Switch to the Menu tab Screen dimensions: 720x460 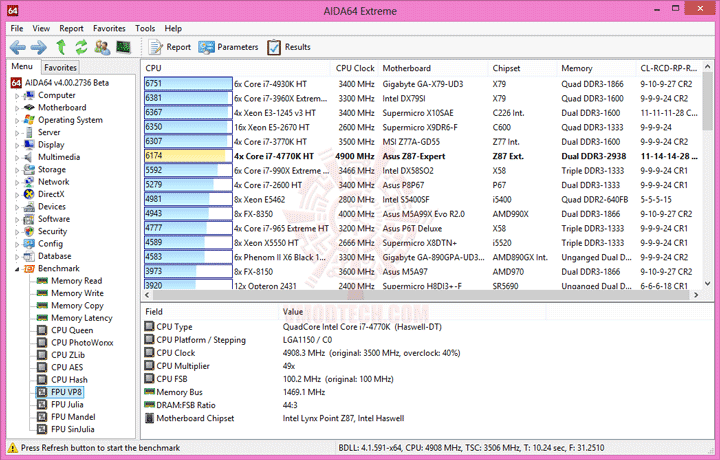coord(22,67)
